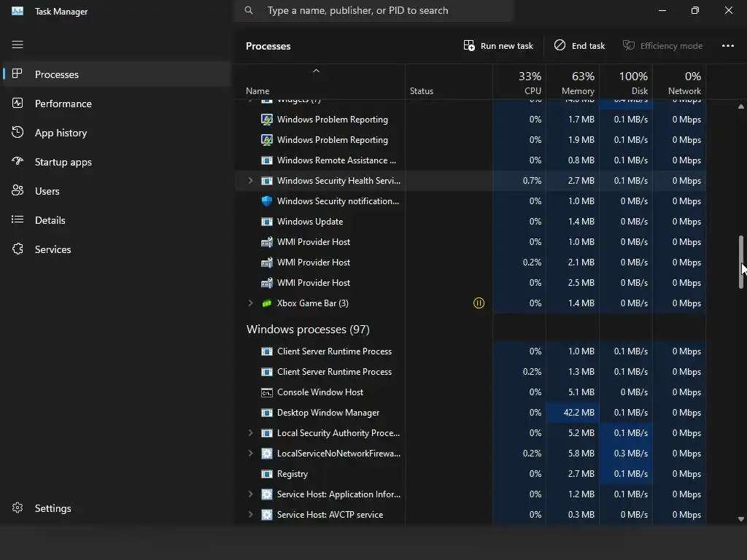Click the LocalServiceNoNetworkFirewall gear icon
The height and width of the screenshot is (560, 747).
click(x=267, y=454)
